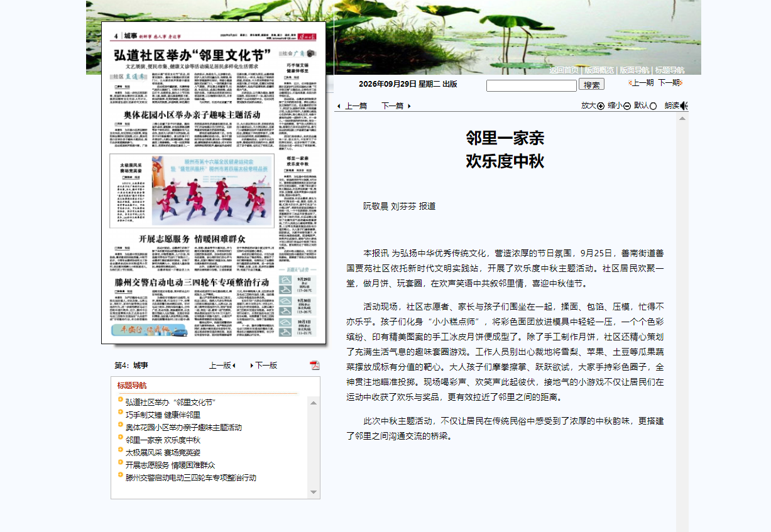Click the arrow before 下一版
The width and height of the screenshot is (771, 532).
pos(252,366)
